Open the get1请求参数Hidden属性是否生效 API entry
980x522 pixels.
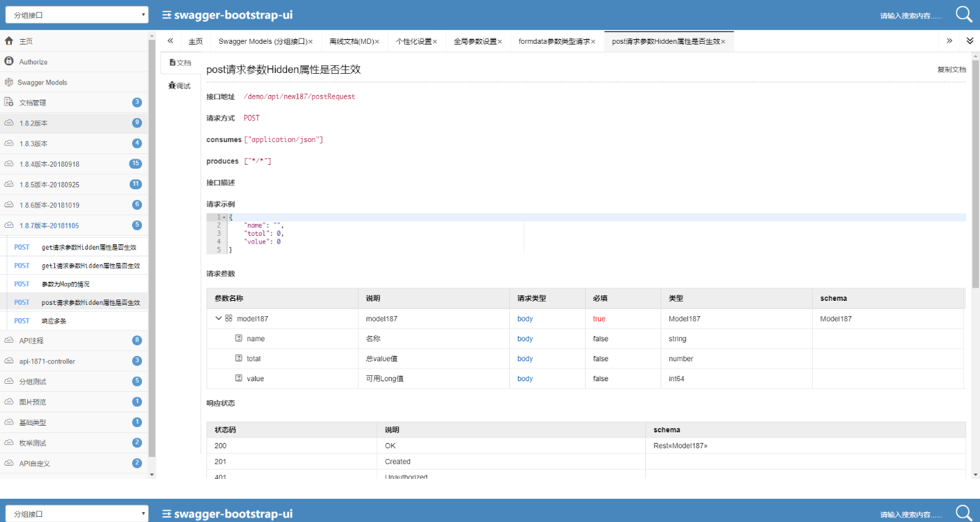(x=77, y=266)
